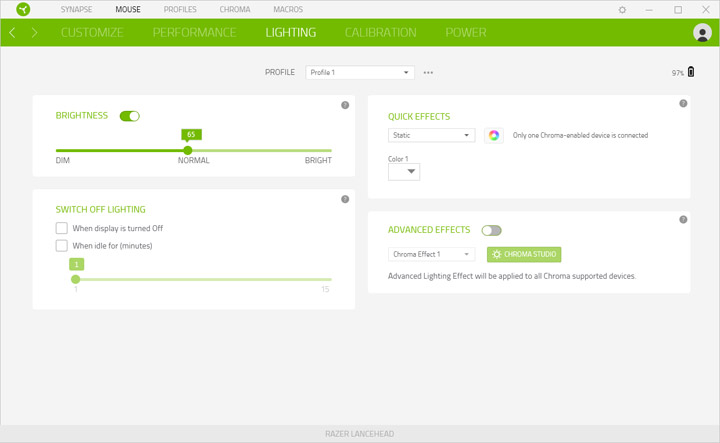This screenshot has height=443, width=720.
Task: Select the Mouse tab
Action: pos(128,9)
